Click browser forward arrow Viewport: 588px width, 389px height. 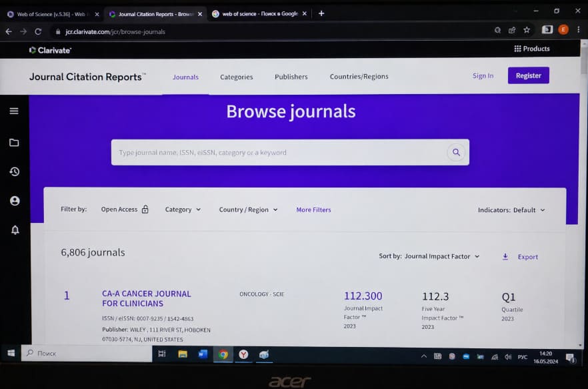click(23, 31)
